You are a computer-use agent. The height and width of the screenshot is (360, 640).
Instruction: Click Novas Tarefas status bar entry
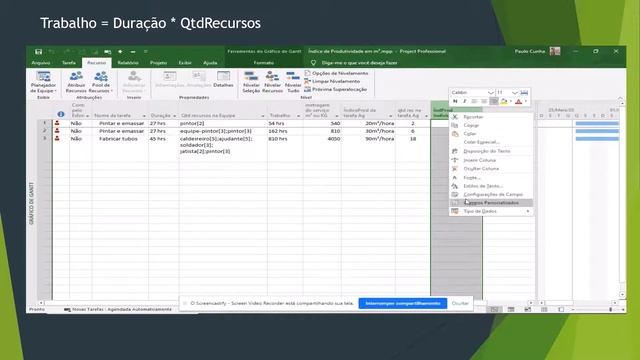point(118,309)
